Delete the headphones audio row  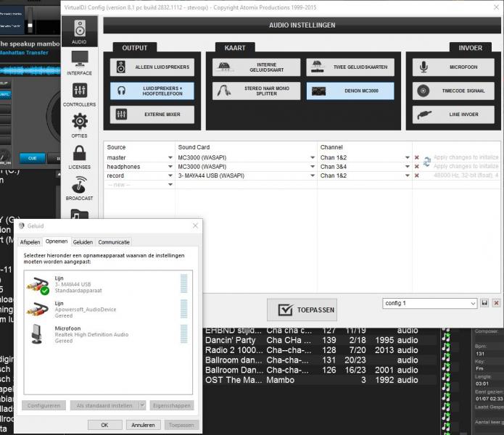pos(416,167)
